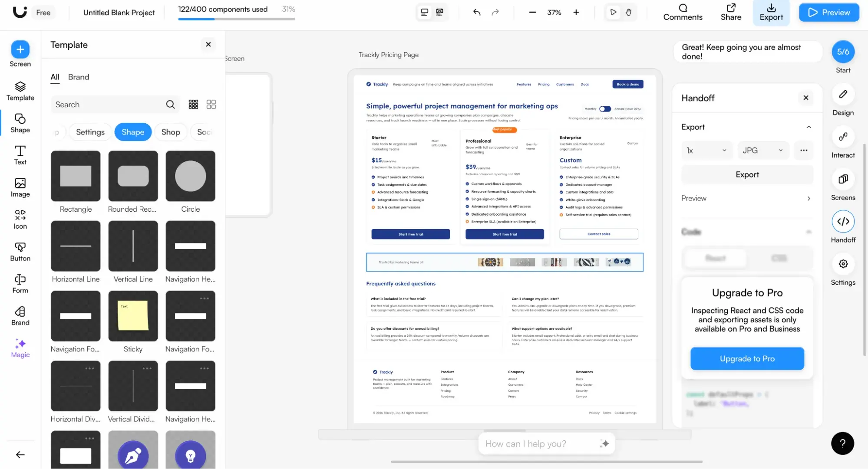Click the Export button in Handoff panel

point(747,174)
